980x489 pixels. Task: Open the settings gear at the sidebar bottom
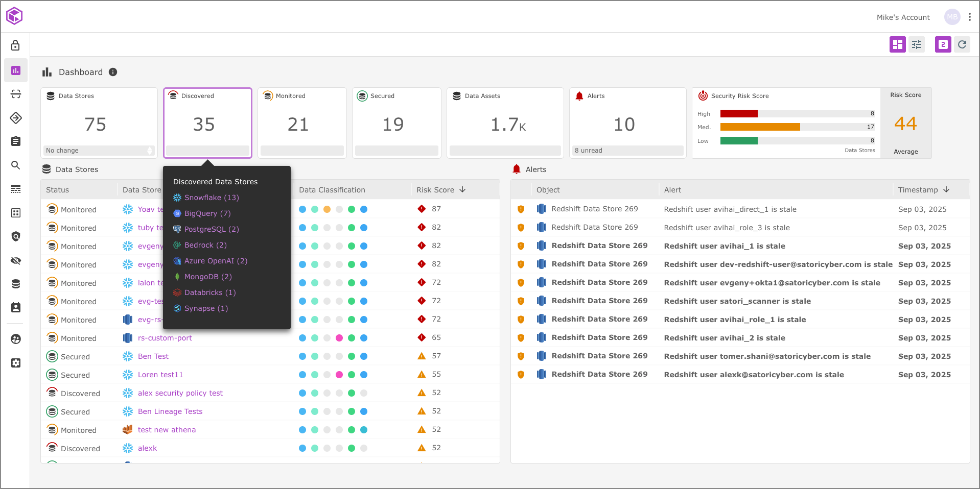16,363
